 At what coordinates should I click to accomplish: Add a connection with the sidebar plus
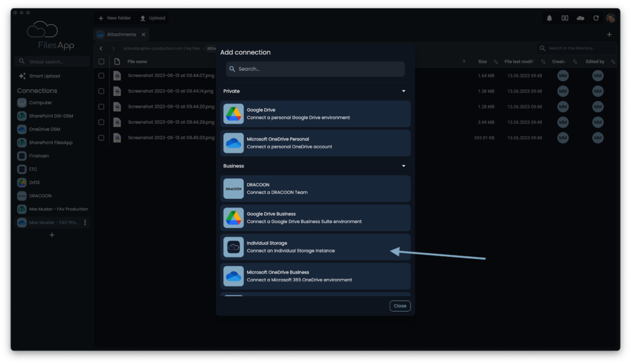52,235
